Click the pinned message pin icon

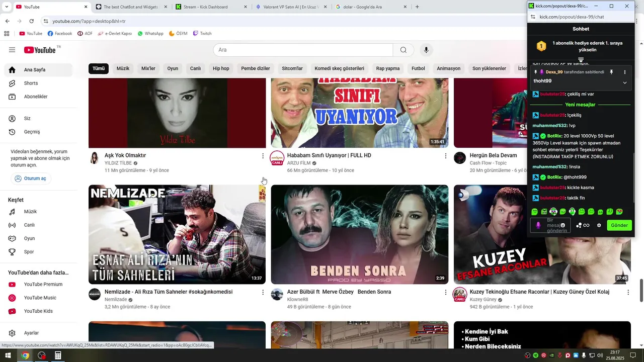pyautogui.click(x=611, y=72)
